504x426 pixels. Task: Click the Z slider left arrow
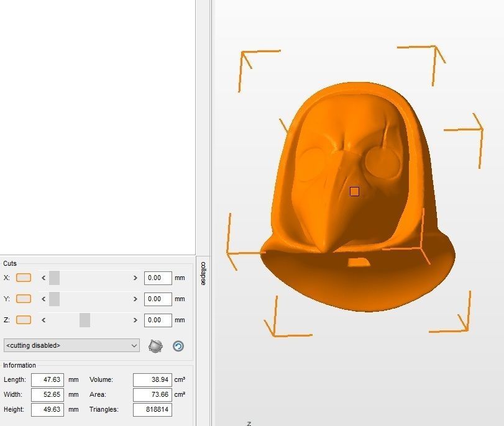[44, 320]
